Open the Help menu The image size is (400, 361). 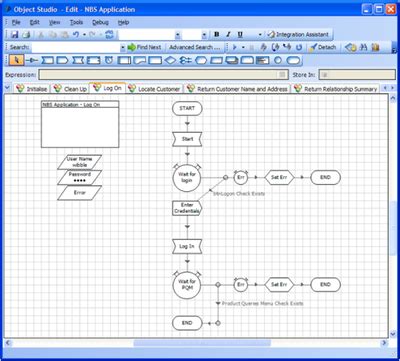[x=123, y=22]
